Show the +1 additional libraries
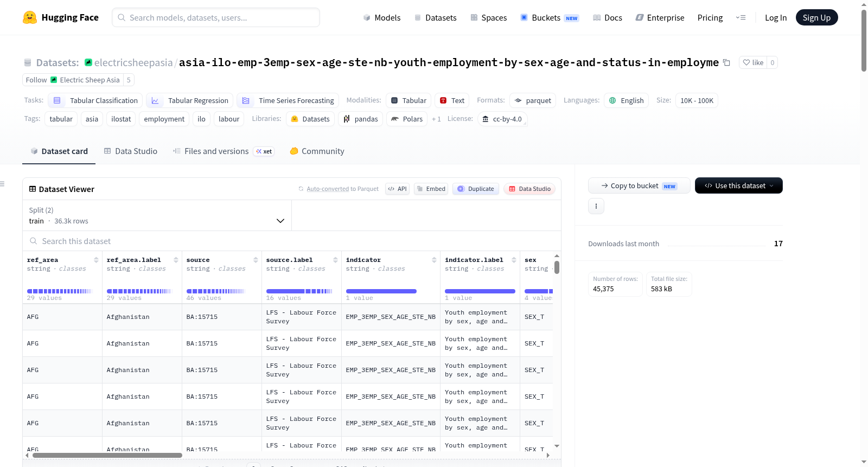868x467 pixels. [x=436, y=119]
